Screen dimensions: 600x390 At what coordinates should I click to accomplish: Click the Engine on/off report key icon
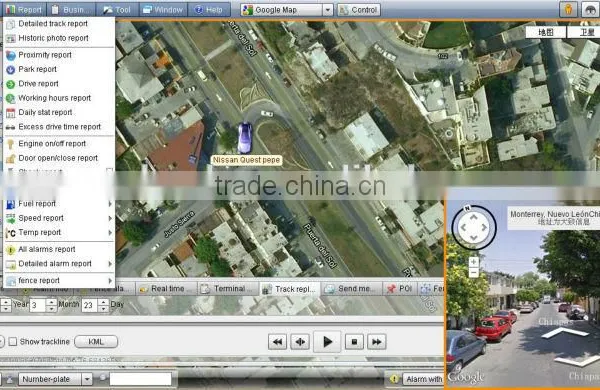[11, 144]
